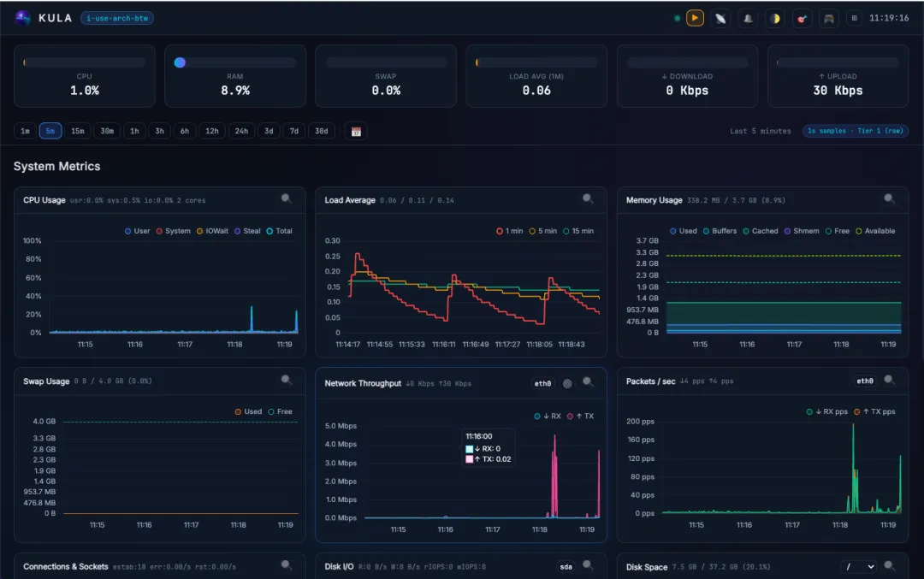
Task: Expand Disk Space mount point dropdown
Action: point(859,567)
